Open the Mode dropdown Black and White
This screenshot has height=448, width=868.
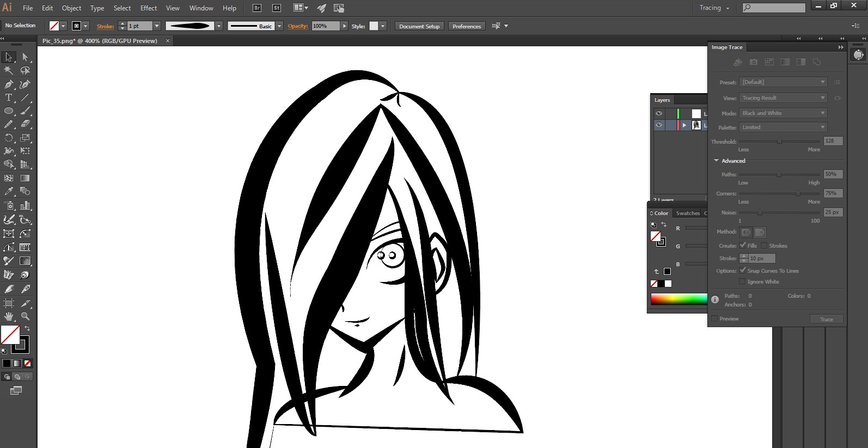click(784, 113)
